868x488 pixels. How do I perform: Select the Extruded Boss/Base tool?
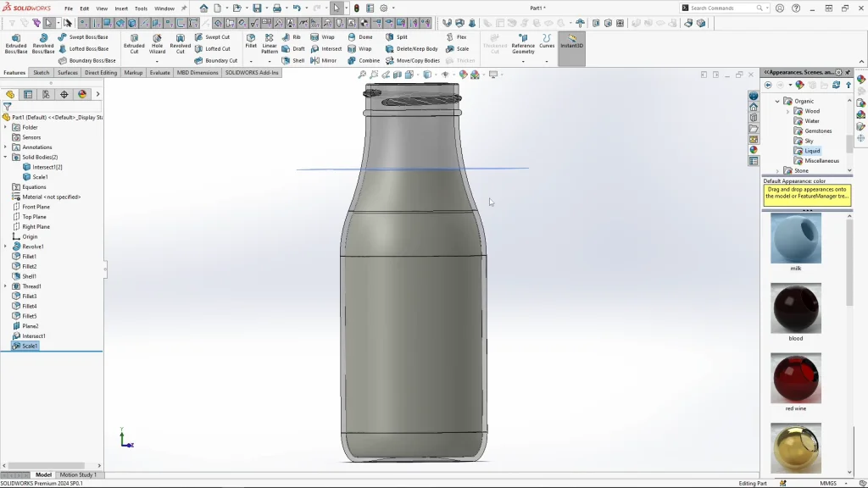16,43
